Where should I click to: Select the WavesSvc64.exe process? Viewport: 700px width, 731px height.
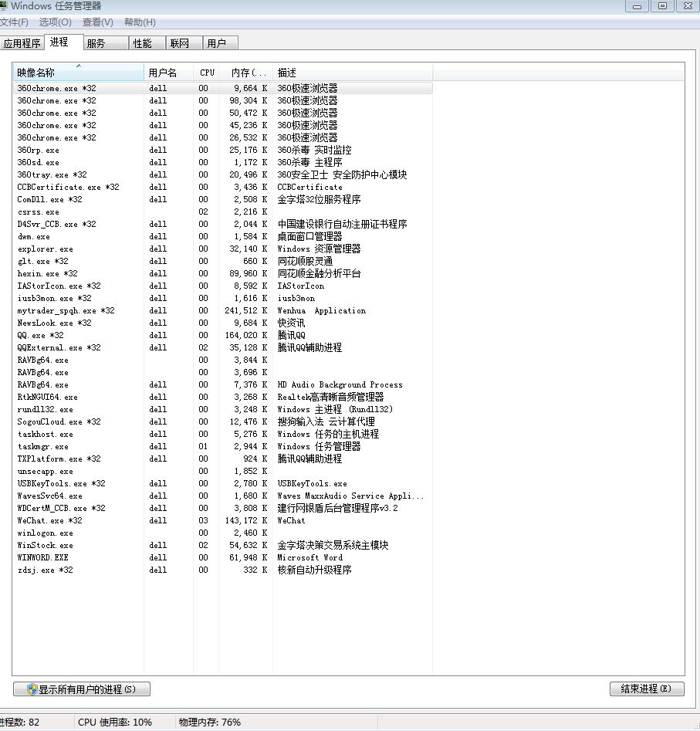[x=223, y=496]
